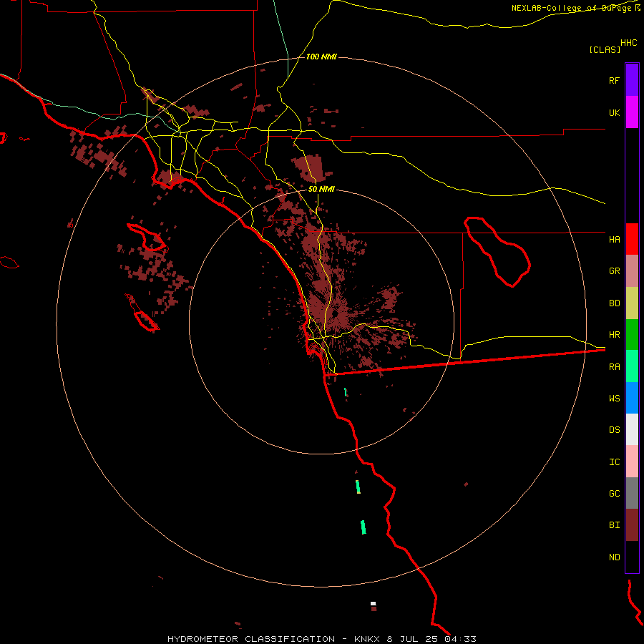The image size is (644, 644).
Task: Click the ND black legend swatch
Action: [x=632, y=557]
